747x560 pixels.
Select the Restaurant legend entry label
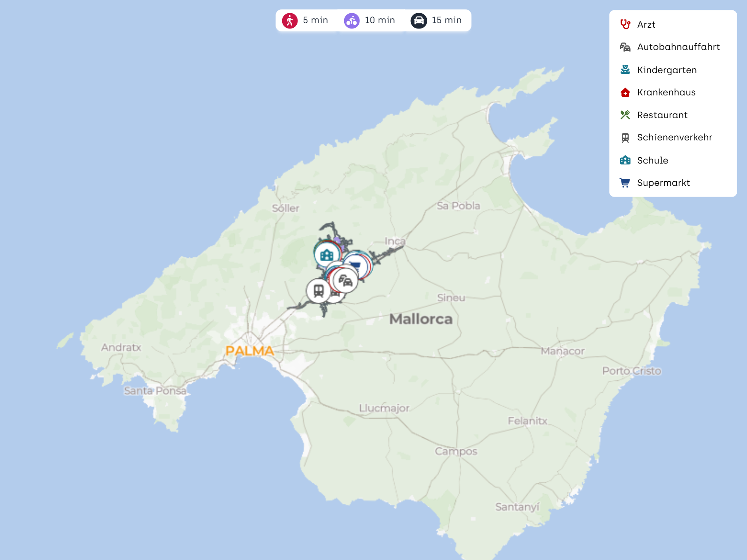click(x=662, y=115)
